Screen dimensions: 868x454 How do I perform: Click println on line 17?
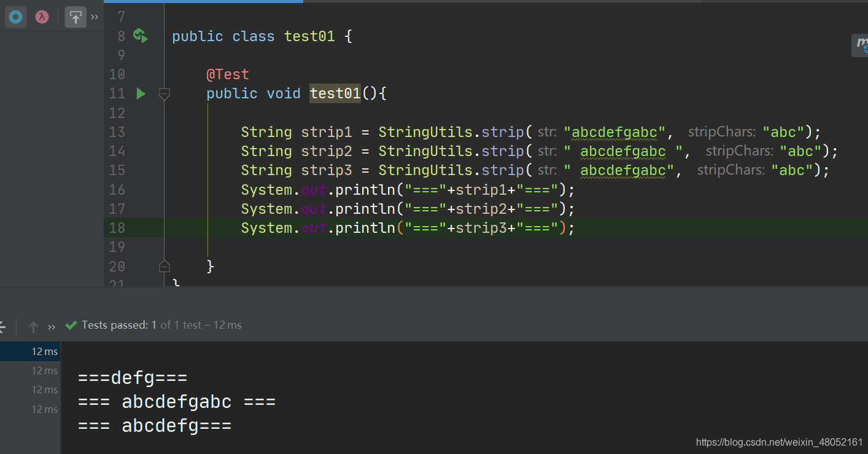point(365,209)
